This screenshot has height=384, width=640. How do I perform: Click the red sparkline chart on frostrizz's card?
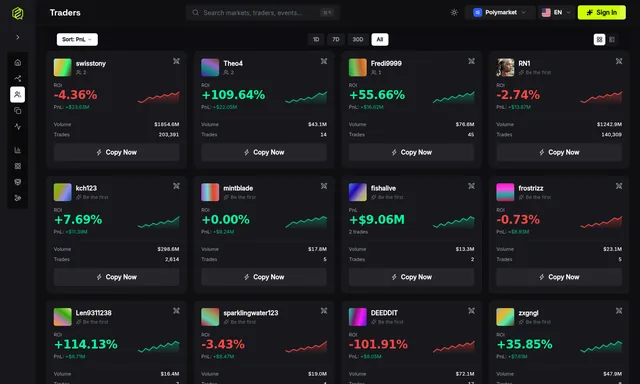pos(601,222)
